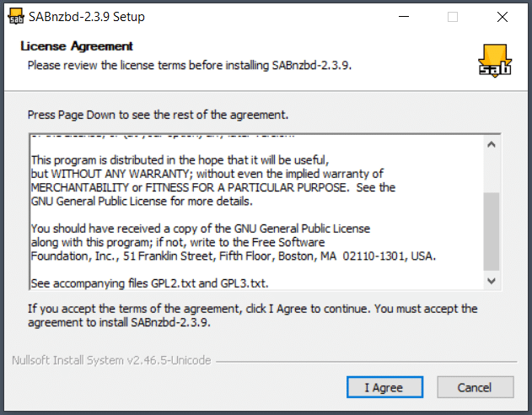Click inside the license text at 'WITHOUT ANY WARRANTY'

point(121,174)
